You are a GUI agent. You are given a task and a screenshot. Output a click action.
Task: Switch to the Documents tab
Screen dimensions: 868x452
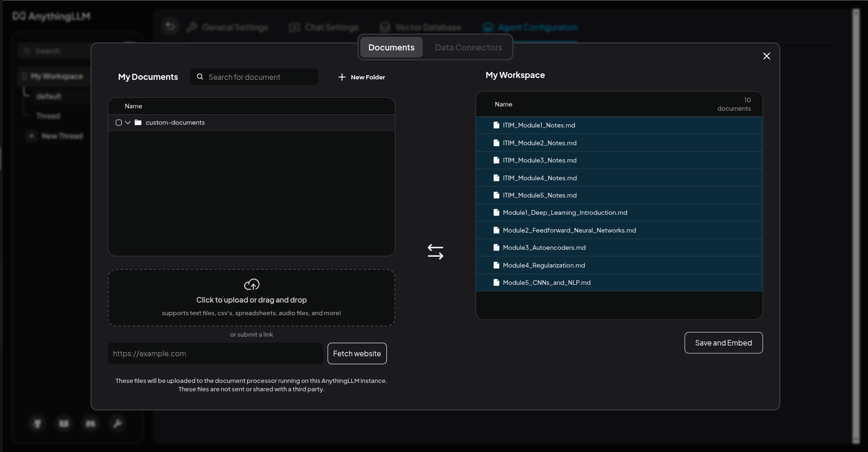point(391,47)
